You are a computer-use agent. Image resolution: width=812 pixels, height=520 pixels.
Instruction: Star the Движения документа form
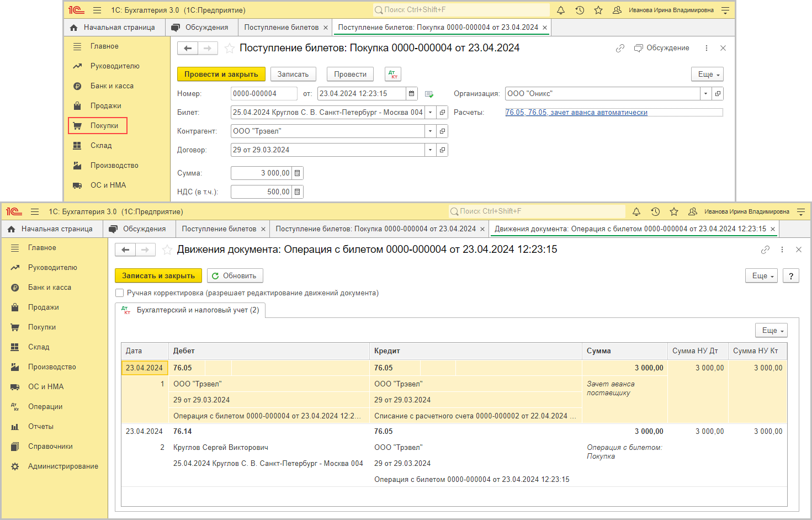[167, 250]
